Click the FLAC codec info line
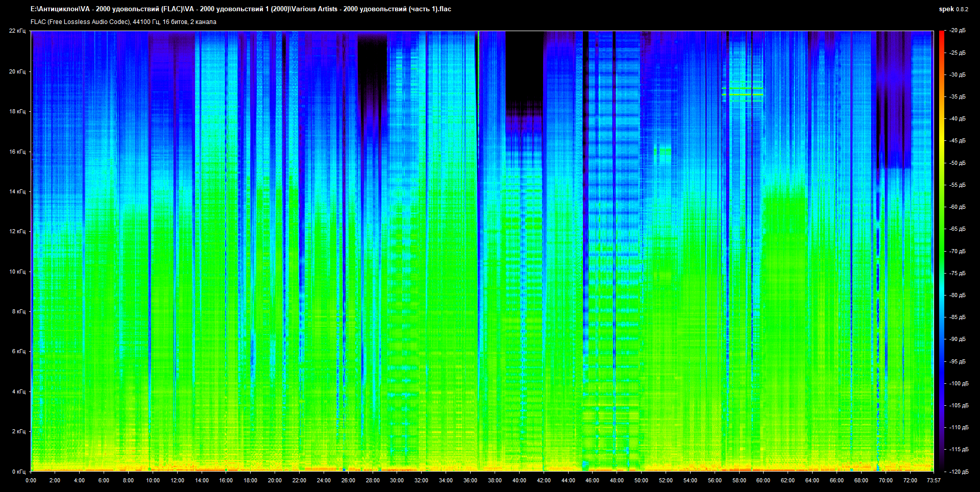This screenshot has height=492, width=980. pos(124,22)
